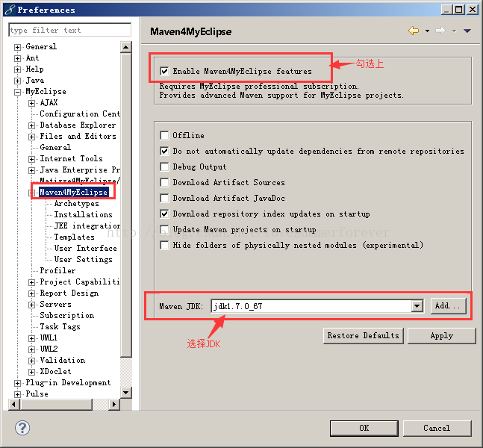The width and height of the screenshot is (483, 448).
Task: Enable Update Maven projects on startup
Action: (164, 229)
